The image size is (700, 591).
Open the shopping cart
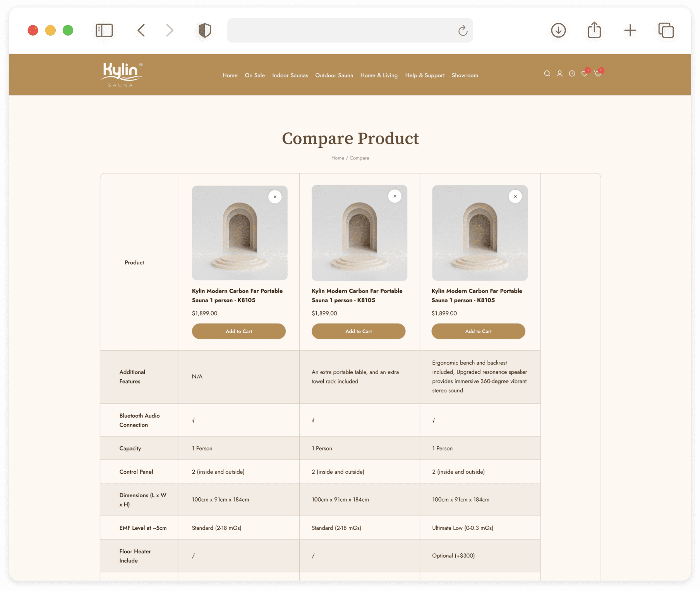598,73
